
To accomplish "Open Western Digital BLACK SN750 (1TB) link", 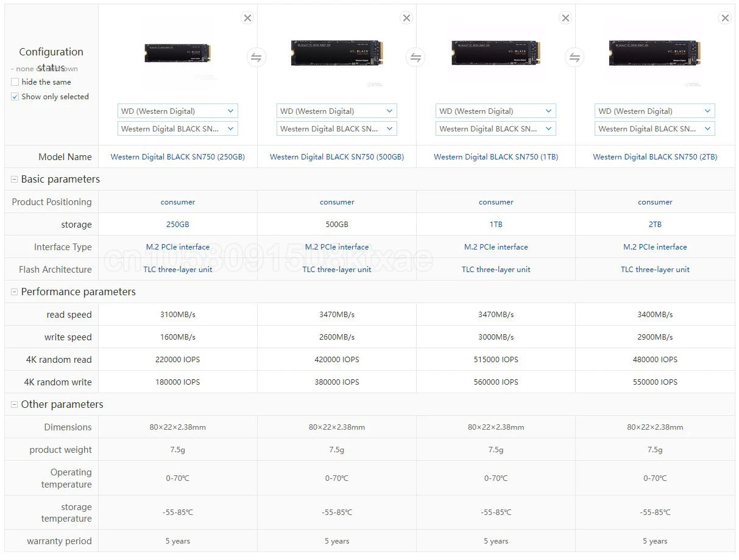I will [495, 156].
